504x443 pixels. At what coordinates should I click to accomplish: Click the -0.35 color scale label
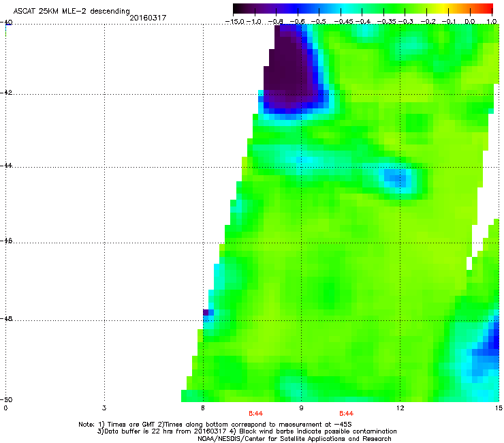(x=386, y=22)
